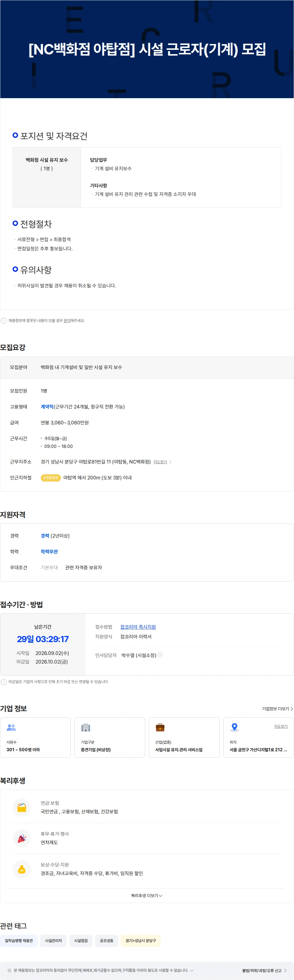Click the 산업(업종) briefcase icon

pyautogui.click(x=160, y=727)
